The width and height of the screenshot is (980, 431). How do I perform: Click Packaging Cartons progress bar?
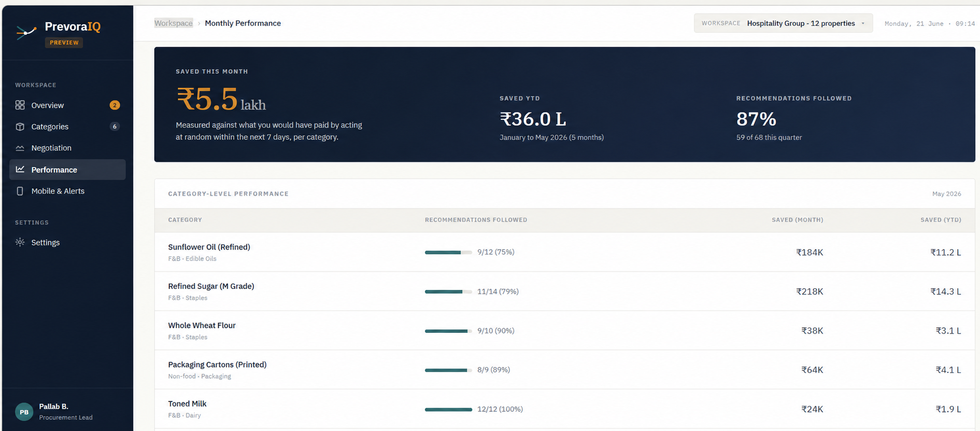coord(448,370)
